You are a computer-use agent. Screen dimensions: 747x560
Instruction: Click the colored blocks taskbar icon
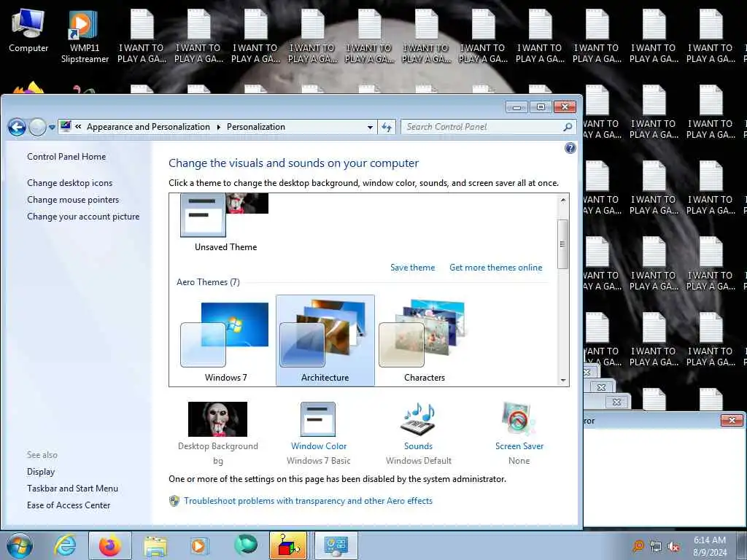pos(288,545)
